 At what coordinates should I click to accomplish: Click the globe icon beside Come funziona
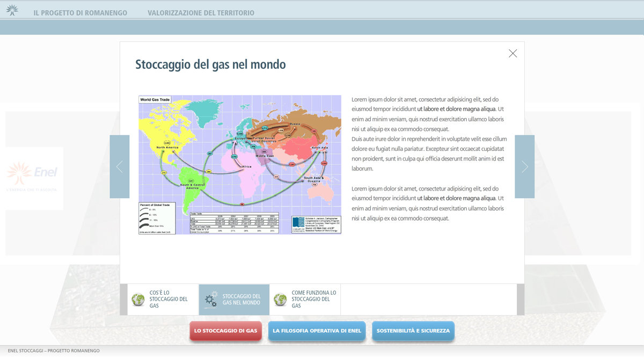(280, 300)
